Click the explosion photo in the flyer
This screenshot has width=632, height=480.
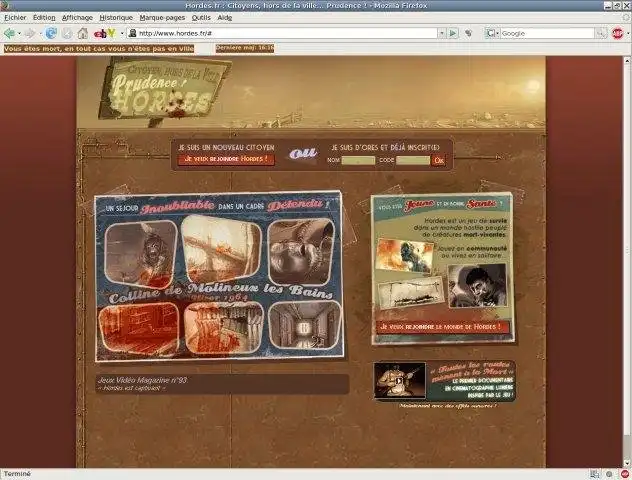tap(404, 256)
